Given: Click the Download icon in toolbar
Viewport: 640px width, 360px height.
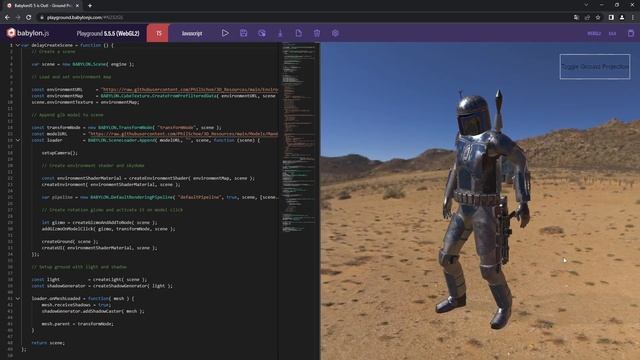Looking at the screenshot, I should 280,33.
